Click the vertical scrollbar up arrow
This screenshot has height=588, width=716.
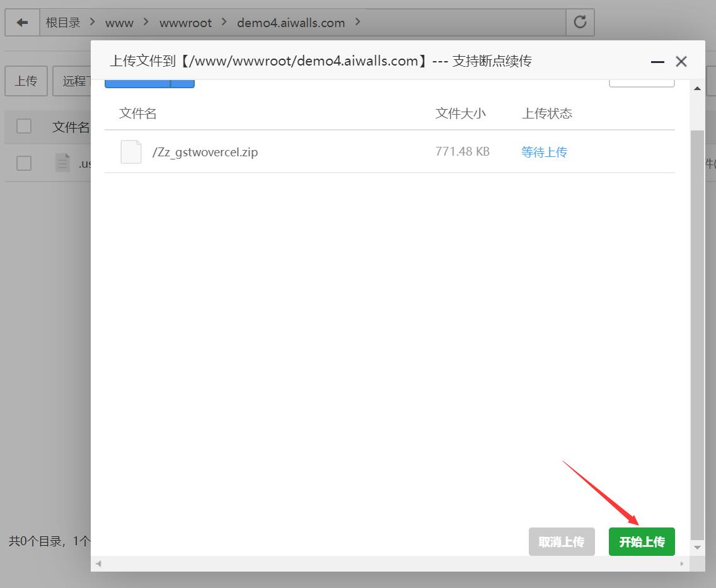697,88
